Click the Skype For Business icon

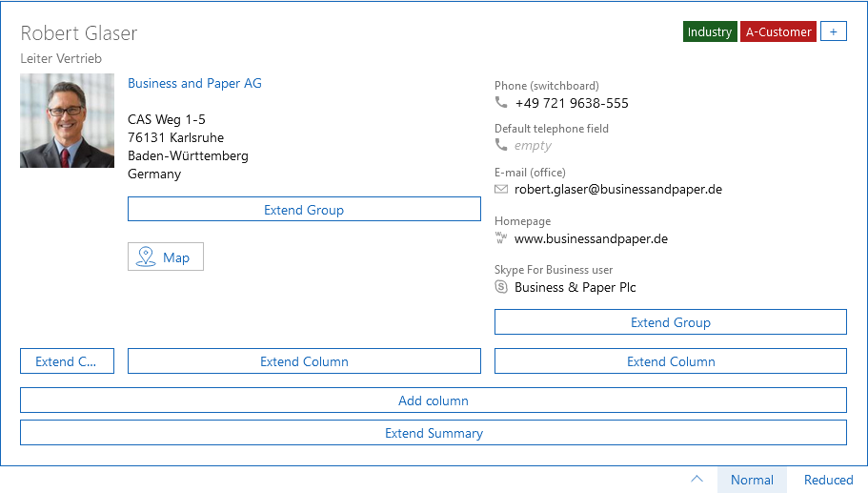tap(501, 287)
